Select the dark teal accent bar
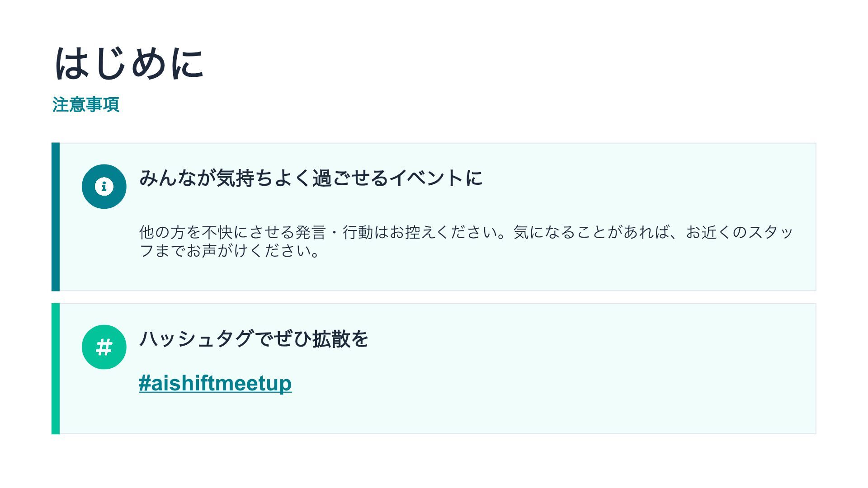 (56, 217)
